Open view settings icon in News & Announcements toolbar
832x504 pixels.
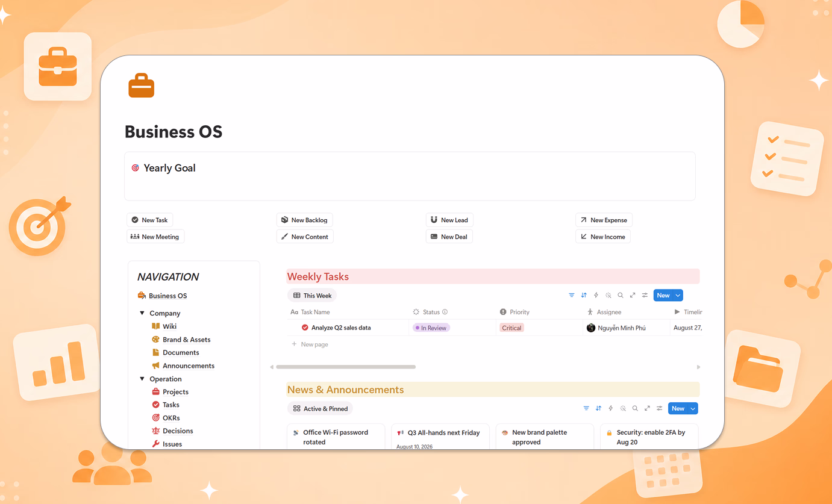[659, 408]
